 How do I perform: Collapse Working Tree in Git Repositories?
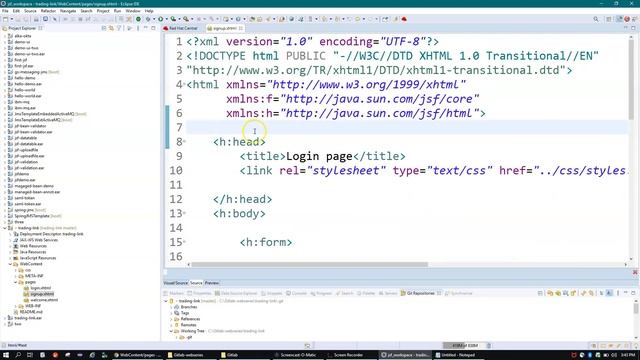pyautogui.click(x=171, y=331)
